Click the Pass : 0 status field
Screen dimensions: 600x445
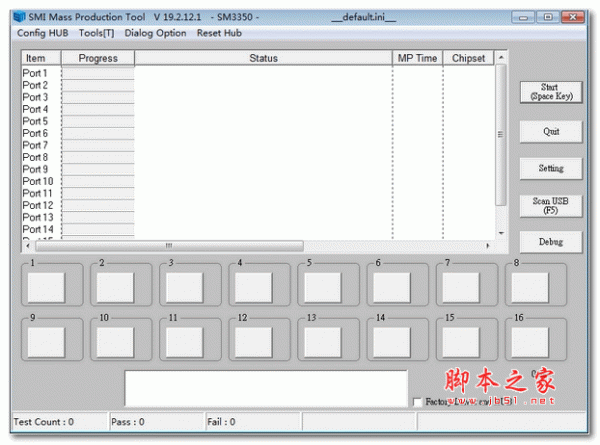click(157, 422)
